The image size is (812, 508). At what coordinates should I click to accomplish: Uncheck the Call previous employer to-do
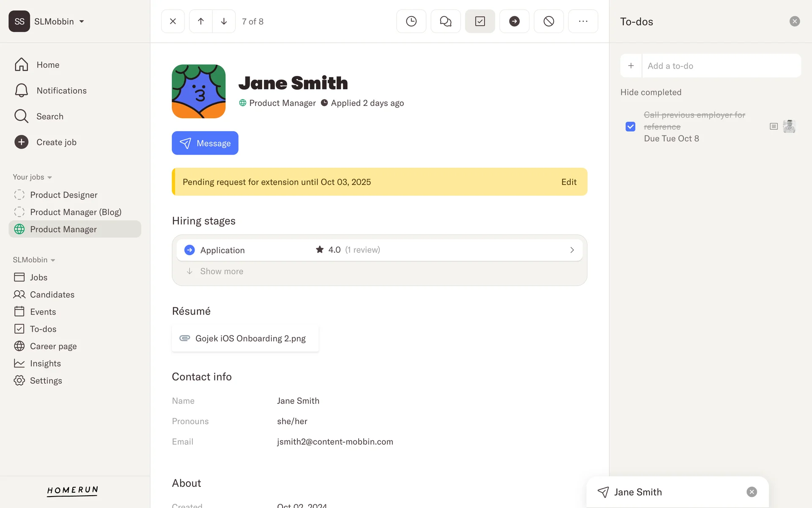[630, 127]
